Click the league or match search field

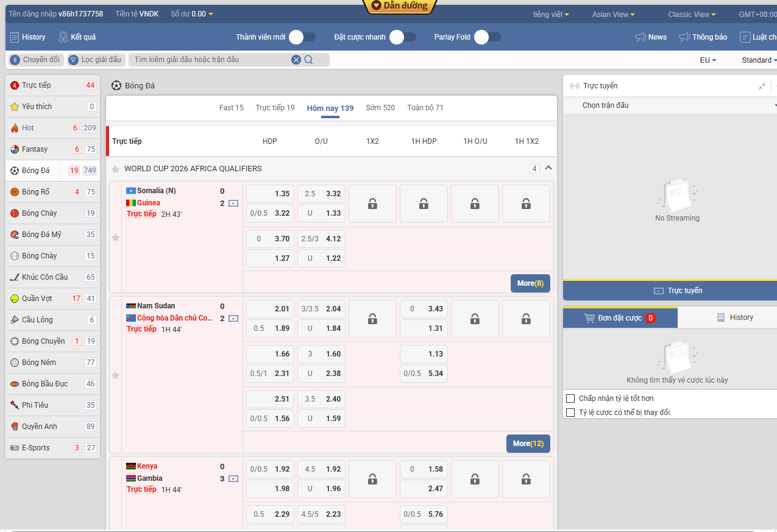click(x=210, y=60)
